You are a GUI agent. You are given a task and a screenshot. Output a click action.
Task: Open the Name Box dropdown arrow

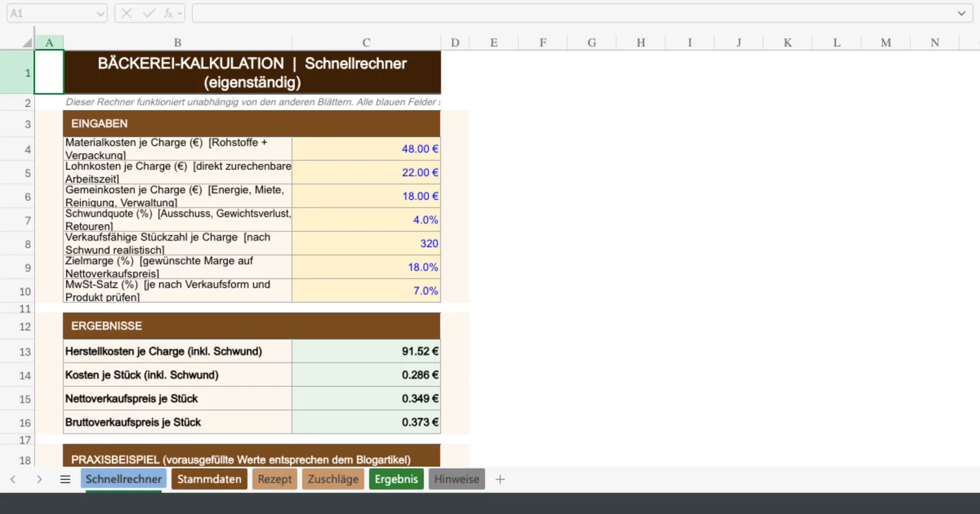100,13
